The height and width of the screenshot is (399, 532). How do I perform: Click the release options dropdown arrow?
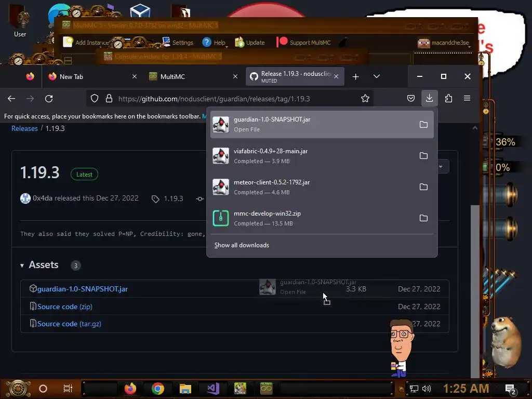[x=441, y=167]
